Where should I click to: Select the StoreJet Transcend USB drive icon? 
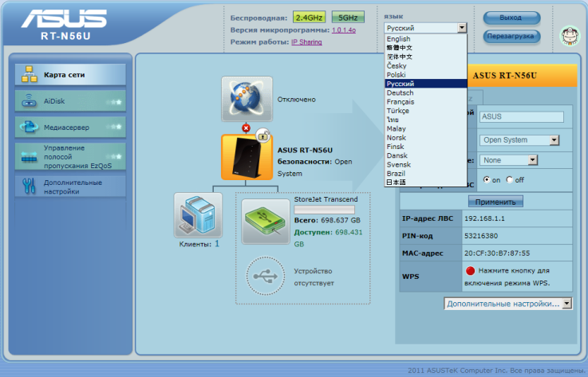coord(266,222)
